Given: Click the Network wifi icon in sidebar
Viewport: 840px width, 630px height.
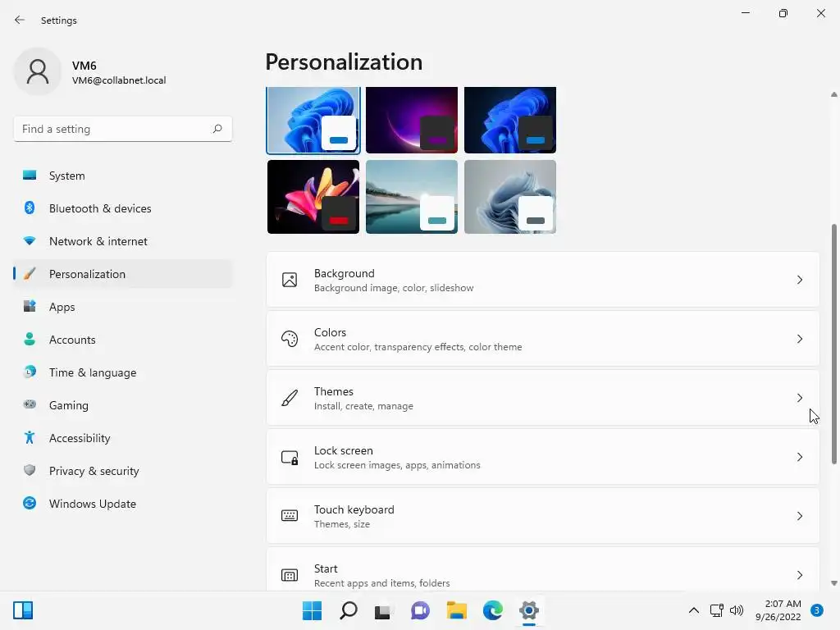Looking at the screenshot, I should click(30, 241).
